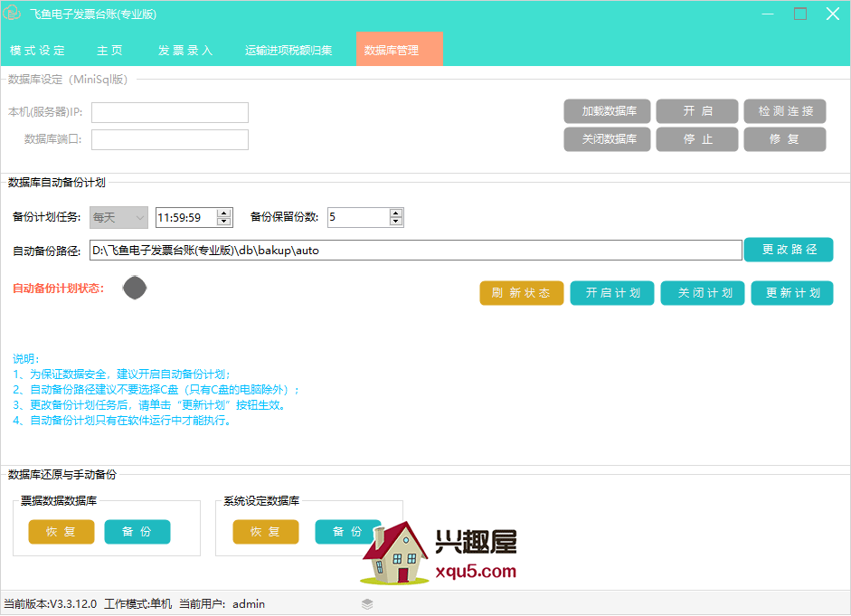Open the 运输进项税额归集 tab
Screen dimensions: 851x616
tap(288, 51)
